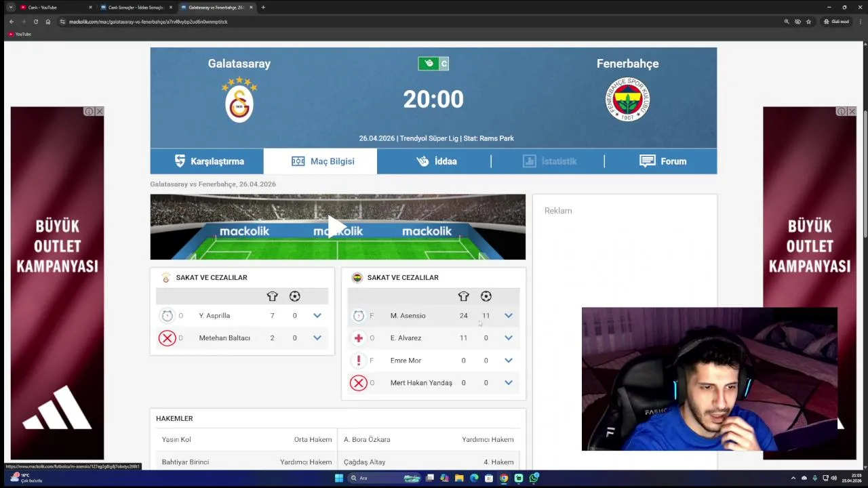Close the right side advertisement
This screenshot has width=868, height=488.
click(x=852, y=111)
